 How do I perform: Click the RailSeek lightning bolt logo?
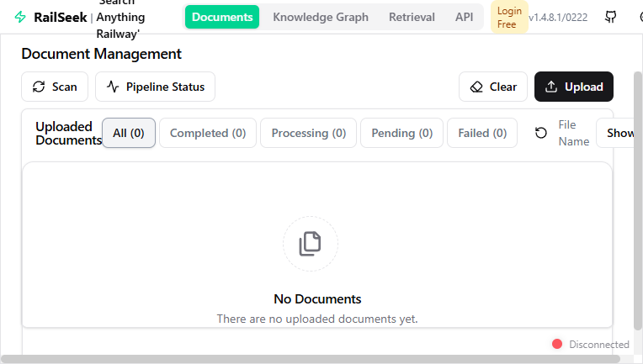[x=20, y=17]
